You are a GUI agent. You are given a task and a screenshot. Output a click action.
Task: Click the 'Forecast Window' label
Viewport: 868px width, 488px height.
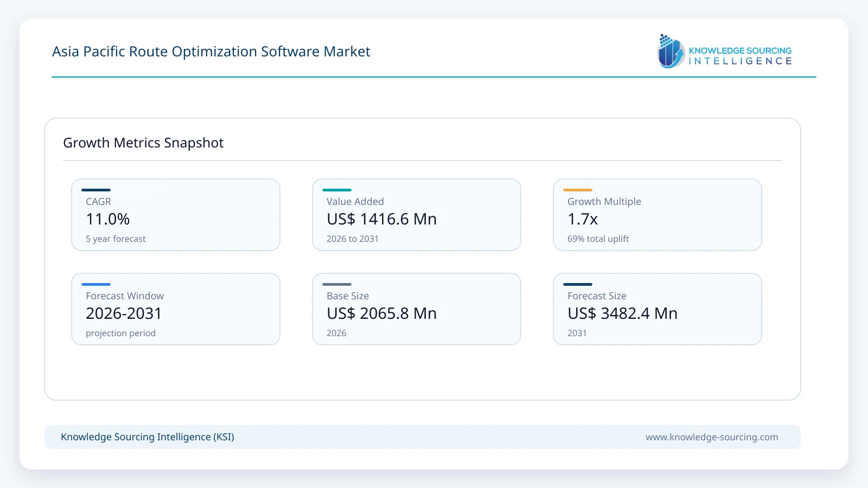pos(125,296)
